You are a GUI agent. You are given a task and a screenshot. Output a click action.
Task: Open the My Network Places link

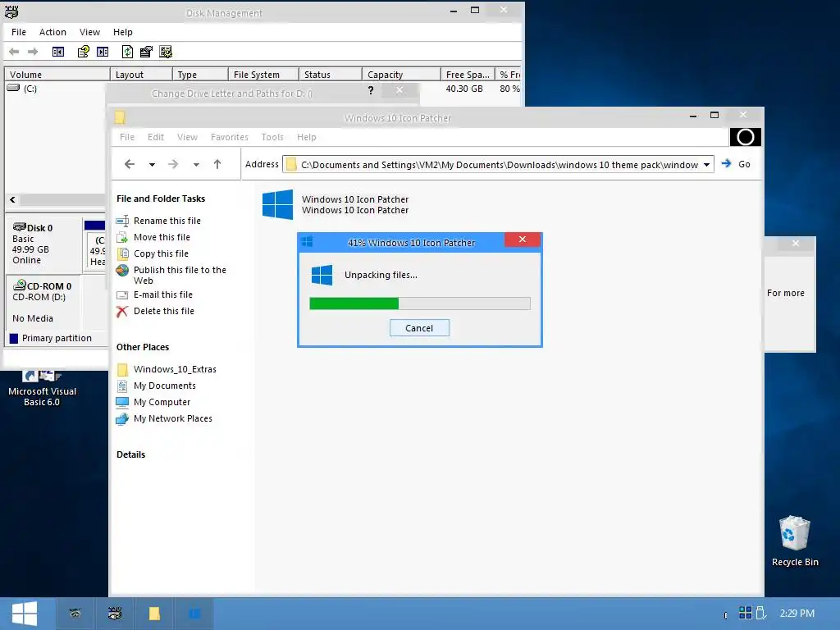click(172, 419)
